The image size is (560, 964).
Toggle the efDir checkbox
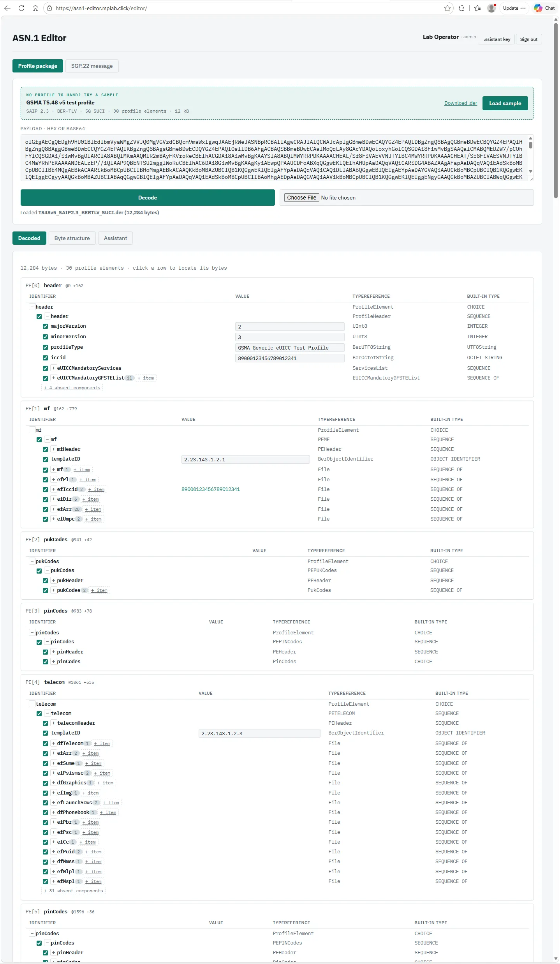coord(45,500)
